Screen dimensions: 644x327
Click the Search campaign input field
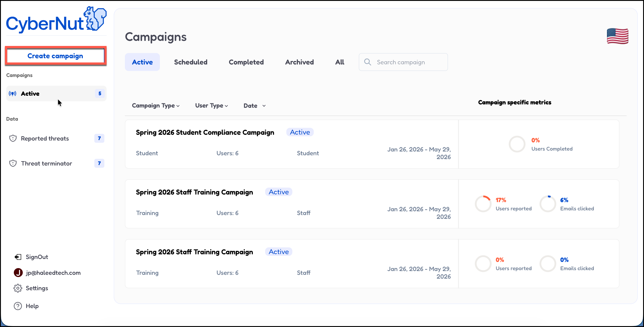410,62
